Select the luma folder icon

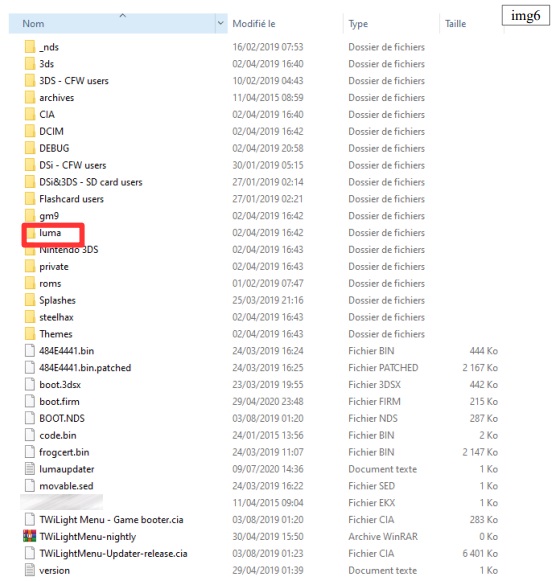pyautogui.click(x=30, y=233)
